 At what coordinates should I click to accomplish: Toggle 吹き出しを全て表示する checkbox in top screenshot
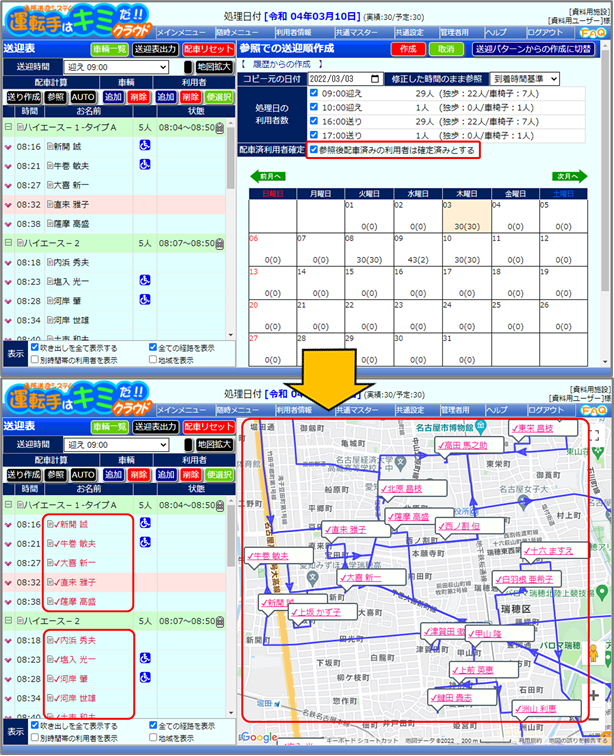pos(35,347)
